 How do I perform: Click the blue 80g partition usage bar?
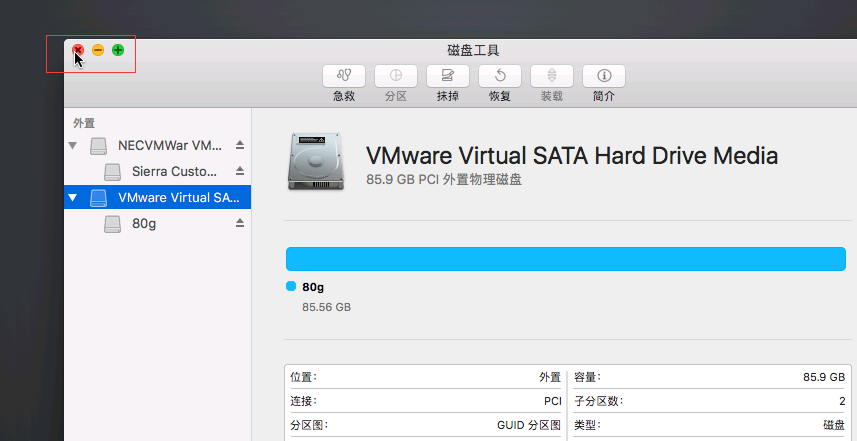coord(566,259)
